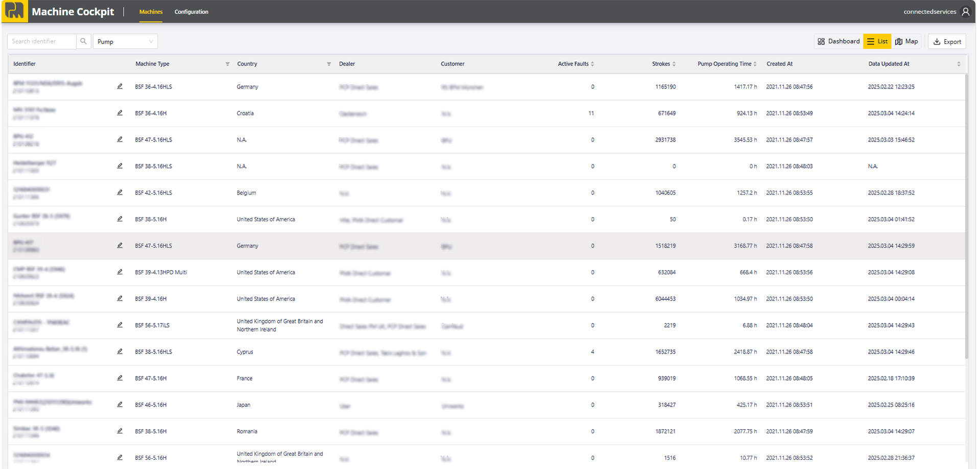Click edit pencil for the Japan row

tap(119, 405)
